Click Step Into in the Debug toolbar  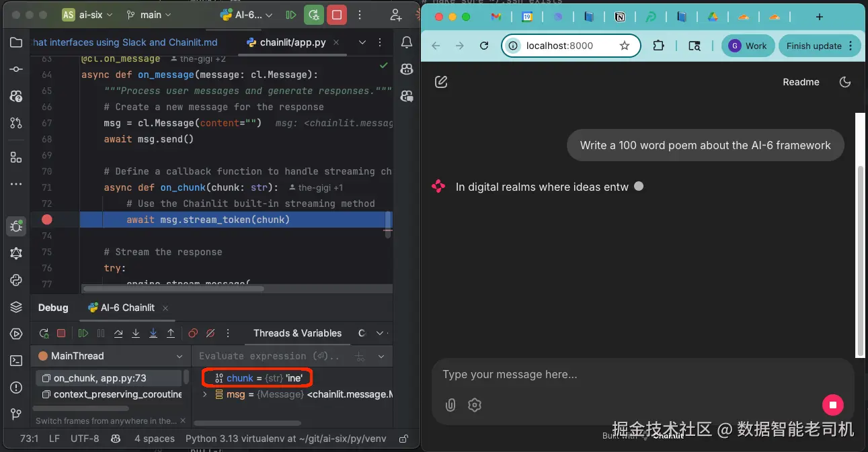pos(136,333)
